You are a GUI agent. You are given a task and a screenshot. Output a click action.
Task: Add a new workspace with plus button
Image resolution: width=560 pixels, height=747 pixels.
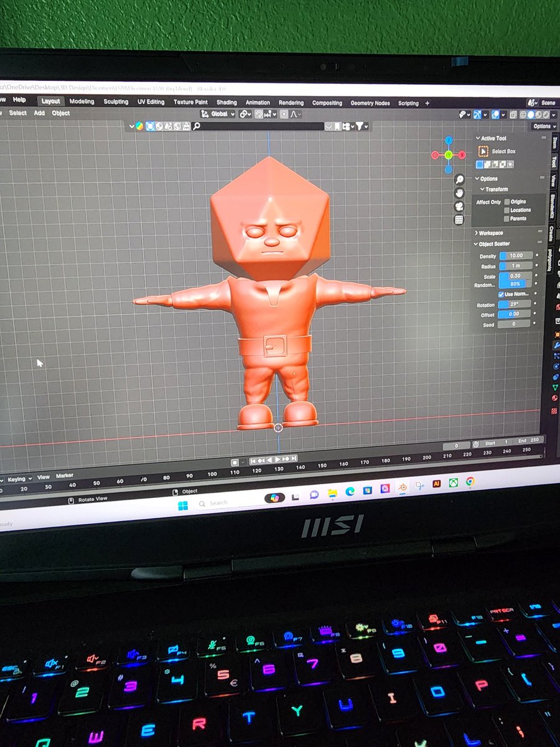(x=427, y=103)
